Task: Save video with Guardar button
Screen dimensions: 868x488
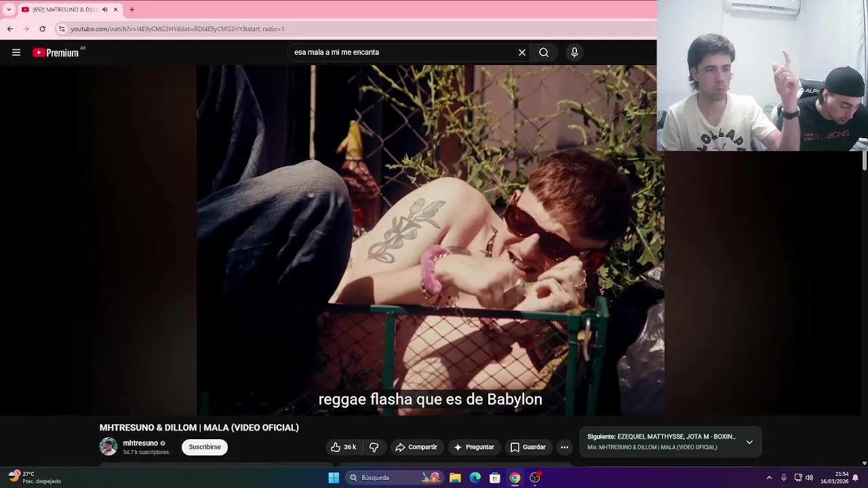Action: tap(528, 447)
